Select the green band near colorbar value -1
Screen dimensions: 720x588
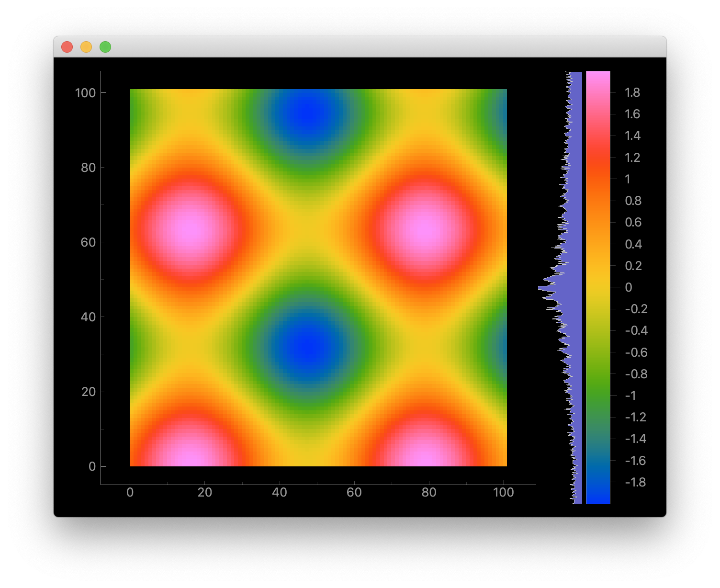(597, 395)
